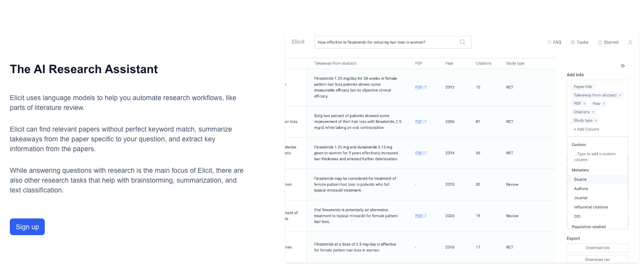This screenshot has height=270, width=644.
Task: Choose Influential citations metadata option
Action: coord(591,207)
